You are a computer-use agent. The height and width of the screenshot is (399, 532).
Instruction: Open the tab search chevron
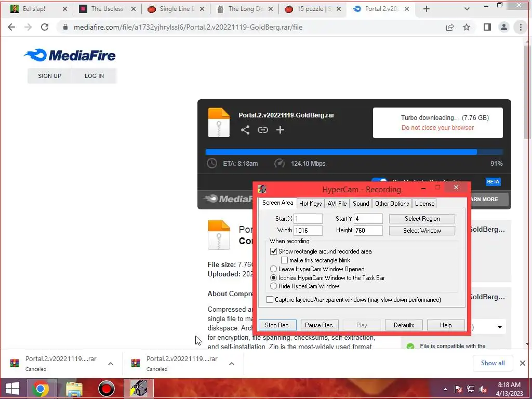[467, 9]
